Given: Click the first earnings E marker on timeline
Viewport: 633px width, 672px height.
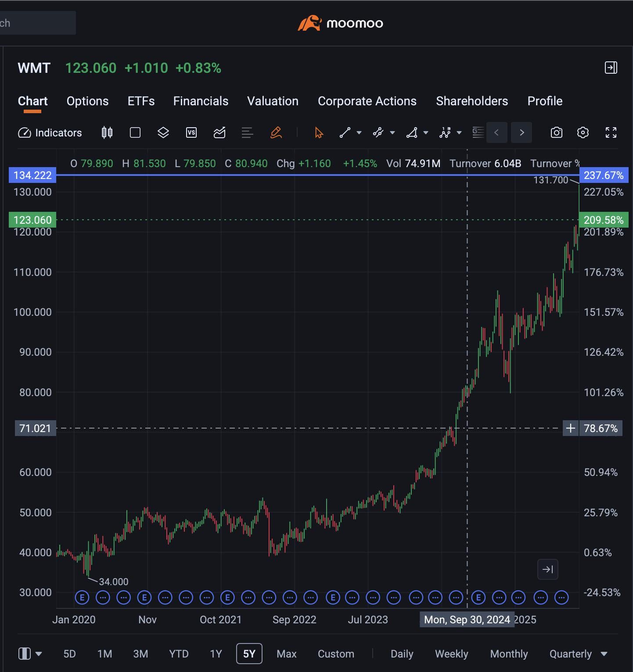Looking at the screenshot, I should (82, 597).
